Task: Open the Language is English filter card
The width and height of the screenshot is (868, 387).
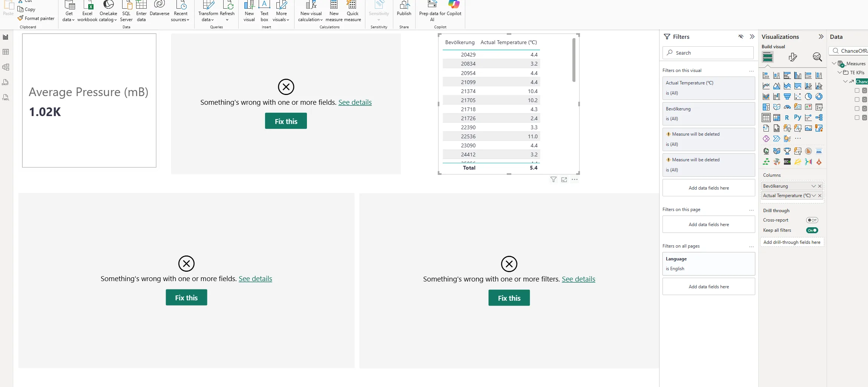Action: (709, 263)
